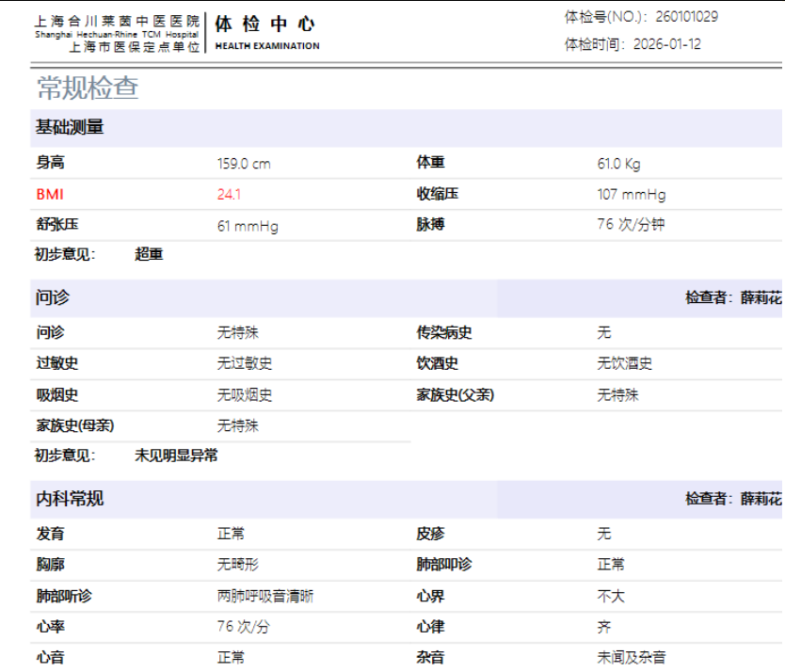This screenshot has width=785, height=672.
Task: Click the red BMI label
Action: 50,194
